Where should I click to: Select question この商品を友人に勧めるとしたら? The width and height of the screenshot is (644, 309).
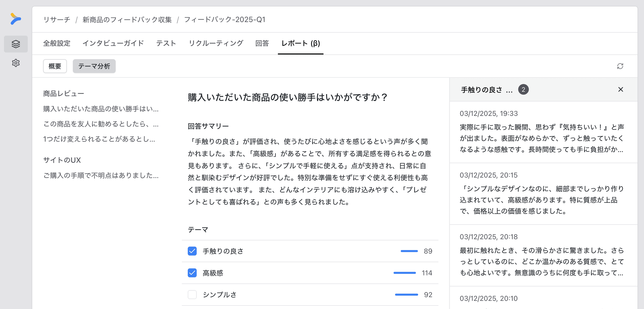(101, 124)
